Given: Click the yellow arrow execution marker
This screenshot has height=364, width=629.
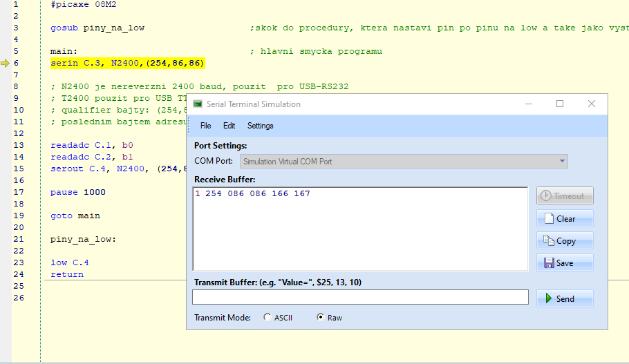Looking at the screenshot, I should (6, 64).
